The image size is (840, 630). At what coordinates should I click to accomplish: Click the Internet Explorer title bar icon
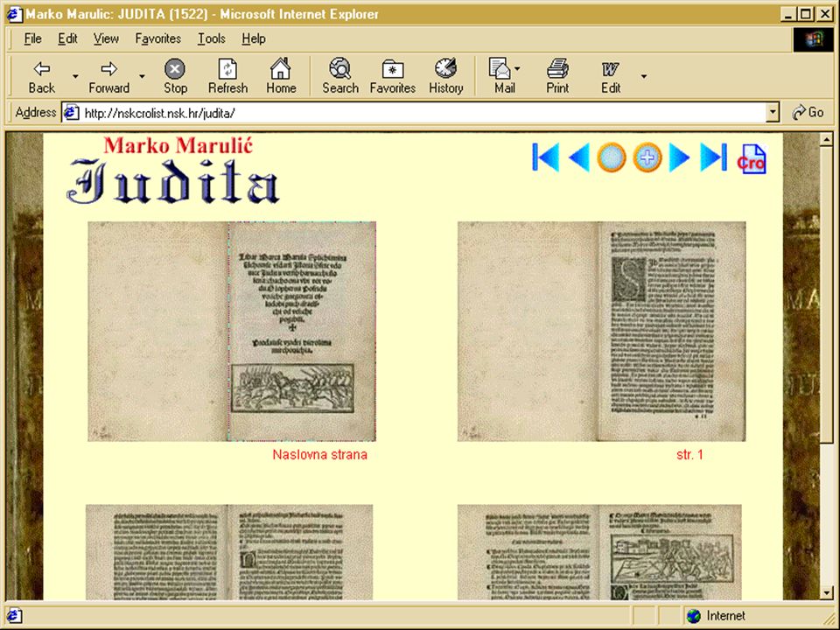[x=15, y=14]
